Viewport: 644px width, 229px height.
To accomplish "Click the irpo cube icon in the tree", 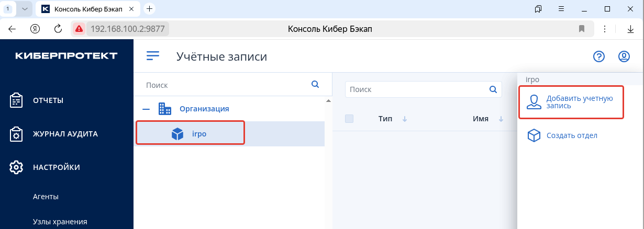I will pyautogui.click(x=177, y=134).
